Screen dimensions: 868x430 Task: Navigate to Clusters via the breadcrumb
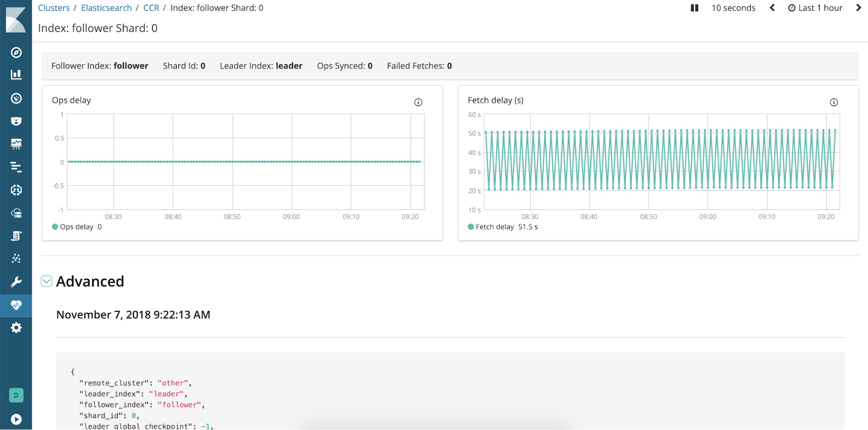53,7
